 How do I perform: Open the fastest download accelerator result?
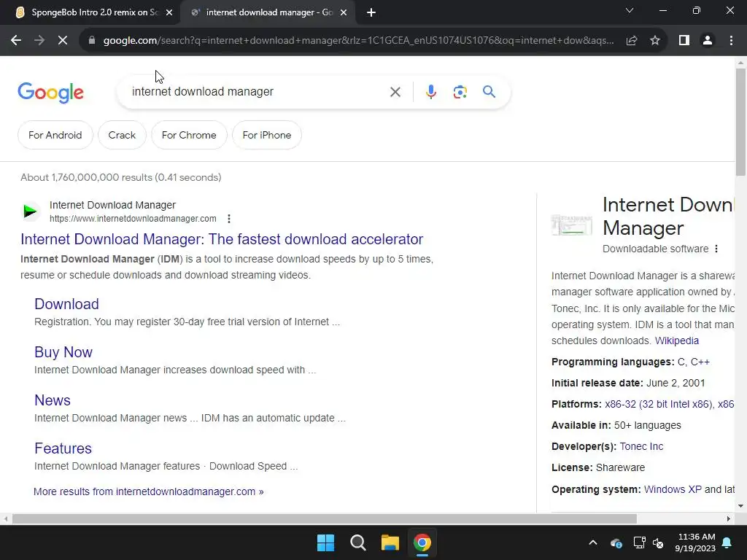tap(222, 239)
